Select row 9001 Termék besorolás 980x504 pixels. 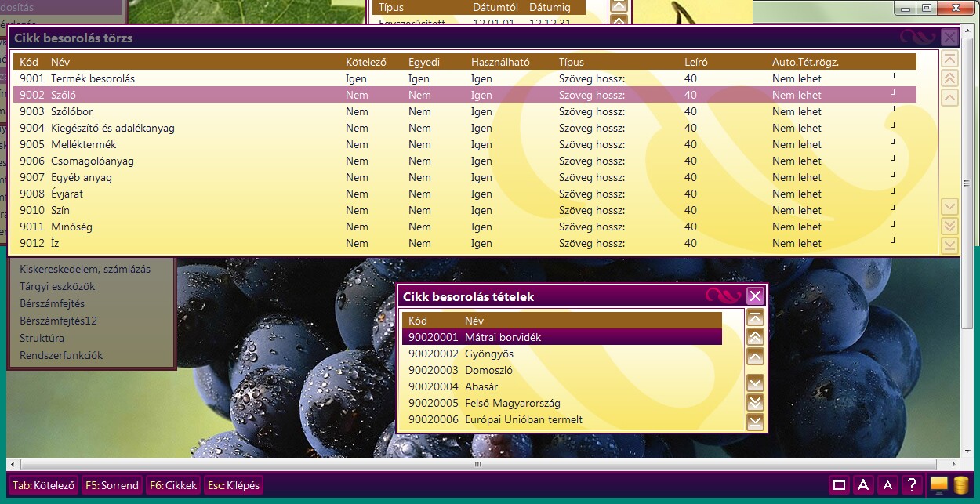pos(464,78)
